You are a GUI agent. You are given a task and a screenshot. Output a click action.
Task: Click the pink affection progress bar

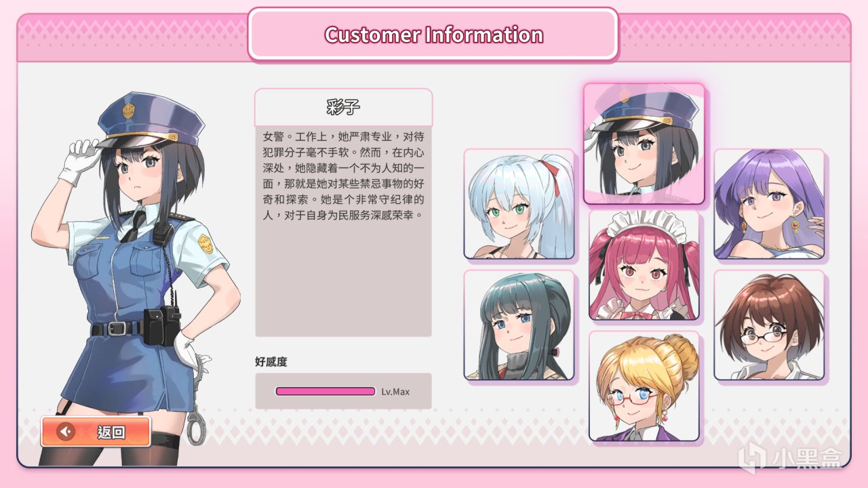coord(325,391)
